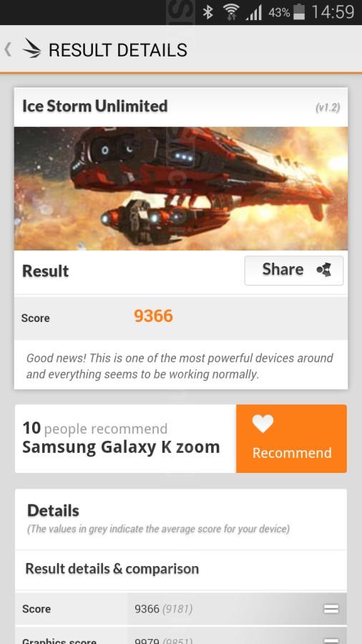Image resolution: width=362 pixels, height=644 pixels.
Task: Tap the Ice Storm Unlimited title
Action: 95,106
